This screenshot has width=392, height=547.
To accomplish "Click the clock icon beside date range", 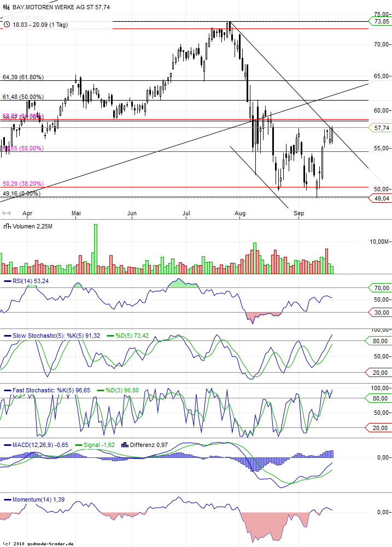I will tap(7, 25).
